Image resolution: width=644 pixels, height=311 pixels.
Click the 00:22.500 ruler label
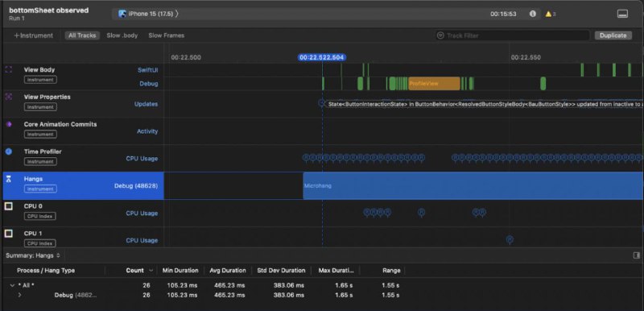[186, 57]
